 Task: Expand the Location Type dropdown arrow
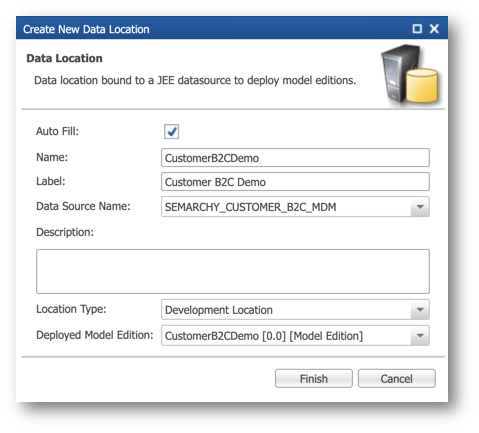[420, 310]
